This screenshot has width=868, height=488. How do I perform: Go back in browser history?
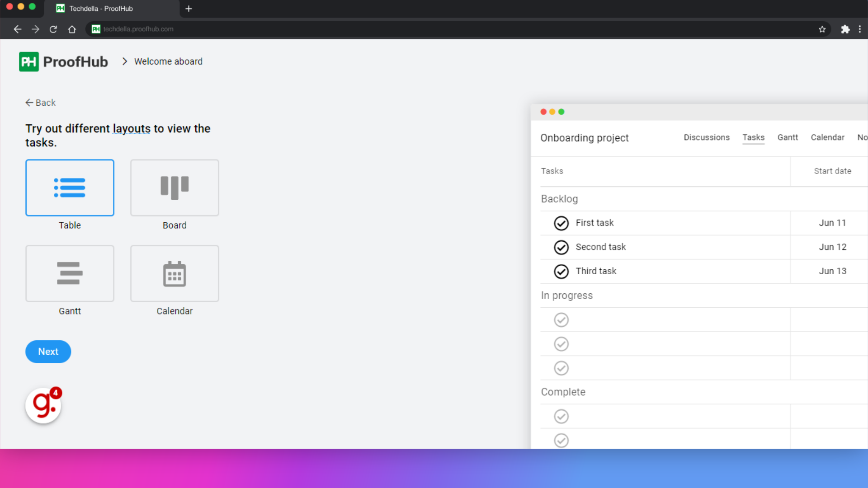[x=18, y=29]
